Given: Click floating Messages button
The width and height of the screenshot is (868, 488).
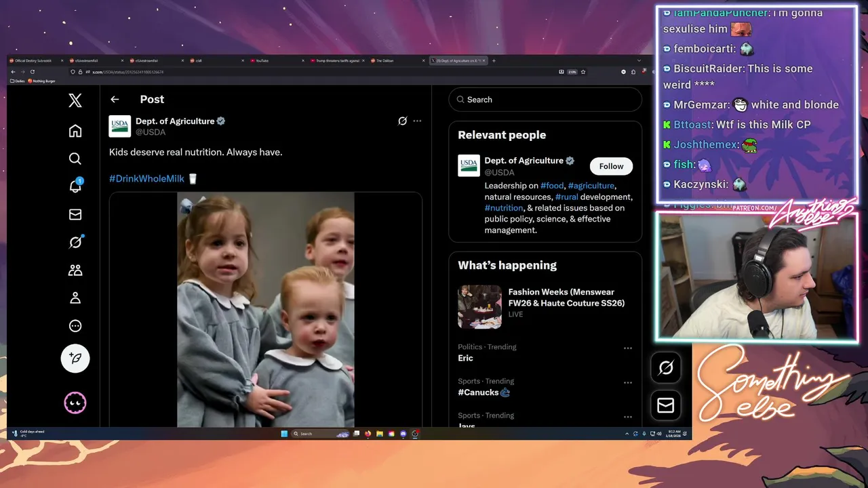Looking at the screenshot, I should pos(666,405).
